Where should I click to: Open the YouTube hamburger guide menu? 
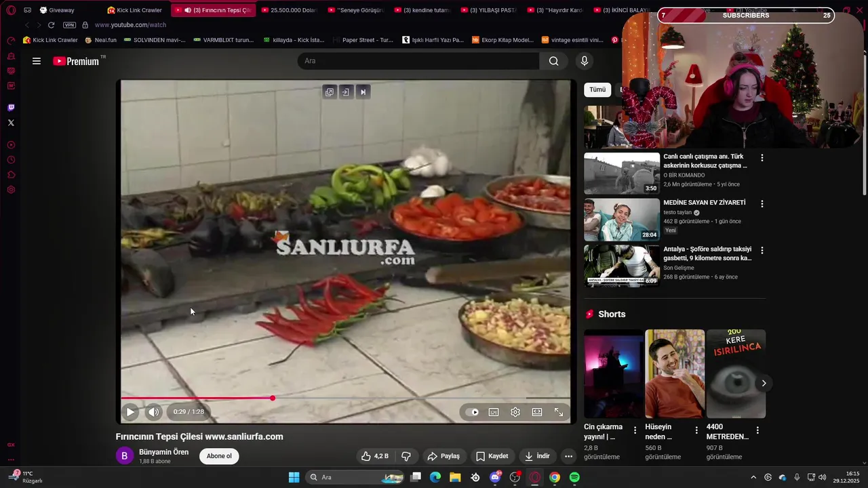pos(37,61)
